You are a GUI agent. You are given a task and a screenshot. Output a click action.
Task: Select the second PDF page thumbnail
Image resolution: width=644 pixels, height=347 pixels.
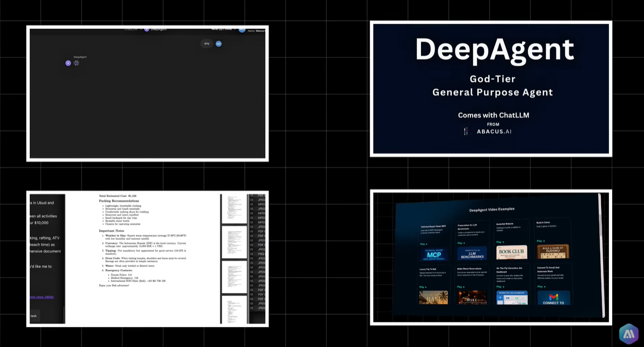235,242
